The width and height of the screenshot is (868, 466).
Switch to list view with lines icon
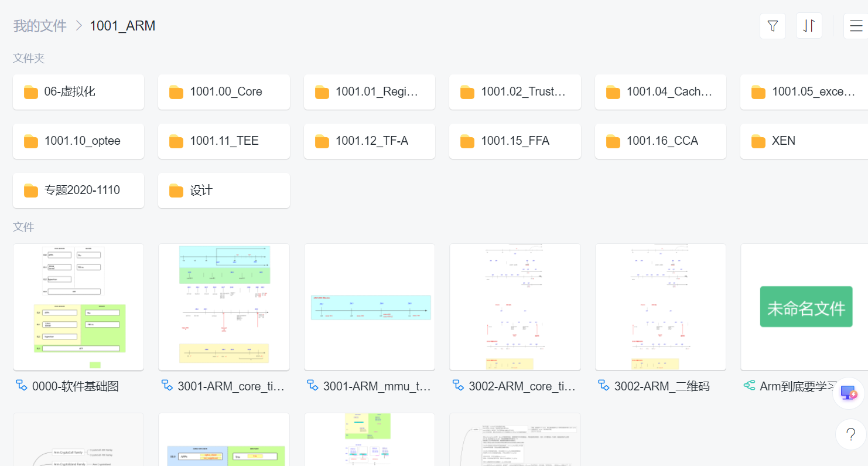(x=856, y=26)
